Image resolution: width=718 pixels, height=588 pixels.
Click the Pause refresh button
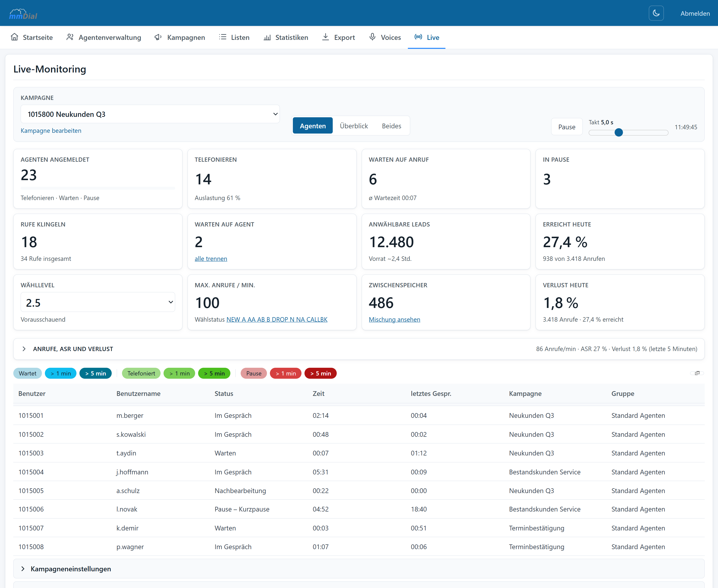pyautogui.click(x=566, y=127)
